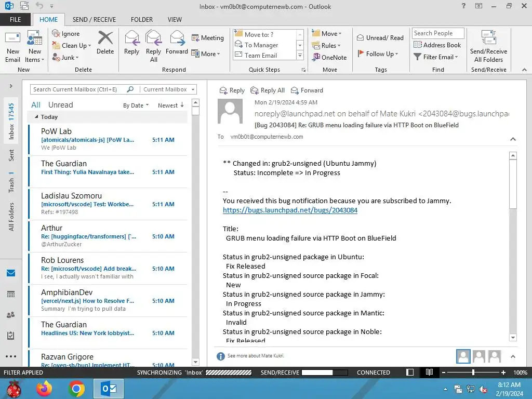Click the Search People field
The image size is (532, 399).
pyautogui.click(x=438, y=33)
